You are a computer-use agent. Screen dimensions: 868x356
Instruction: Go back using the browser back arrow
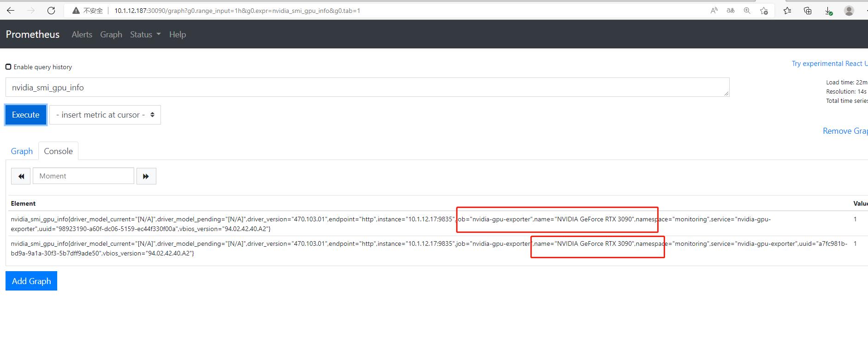(11, 11)
